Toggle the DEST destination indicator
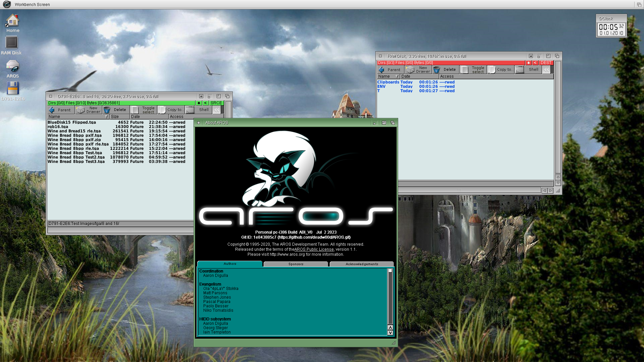This screenshot has width=644, height=362. pos(546,63)
